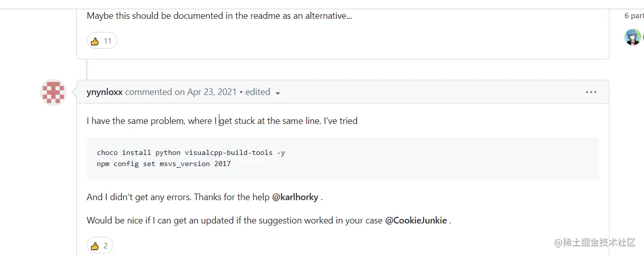Image resolution: width=644 pixels, height=256 pixels.
Task: Click the participant avatar with blue hair
Action: click(x=632, y=37)
